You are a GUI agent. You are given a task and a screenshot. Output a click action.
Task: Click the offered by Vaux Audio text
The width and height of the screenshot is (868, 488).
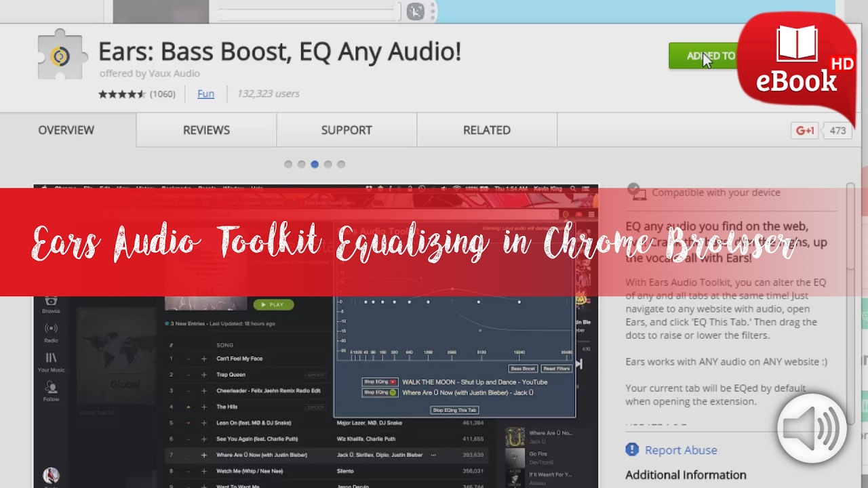click(x=149, y=73)
